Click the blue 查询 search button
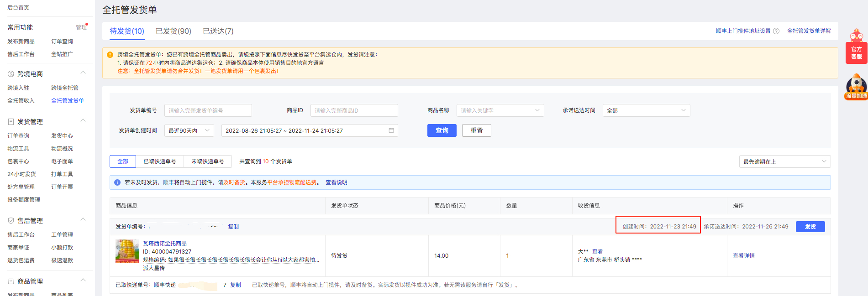Screen dimensions: 868x296 (x=442, y=130)
